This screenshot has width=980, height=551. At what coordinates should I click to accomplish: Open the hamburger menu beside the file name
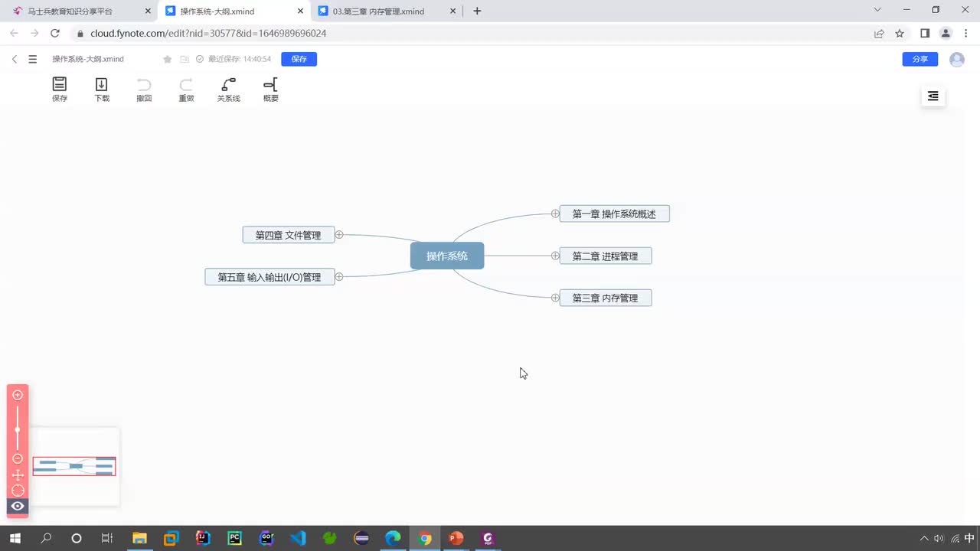click(32, 59)
